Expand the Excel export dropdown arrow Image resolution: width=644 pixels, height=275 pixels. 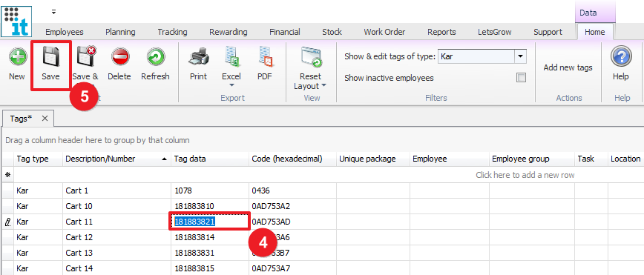click(x=231, y=86)
